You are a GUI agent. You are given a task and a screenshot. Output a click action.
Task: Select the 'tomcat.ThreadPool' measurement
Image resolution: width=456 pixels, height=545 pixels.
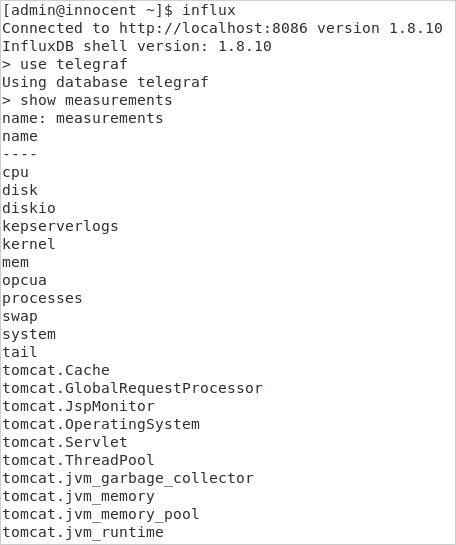78,460
